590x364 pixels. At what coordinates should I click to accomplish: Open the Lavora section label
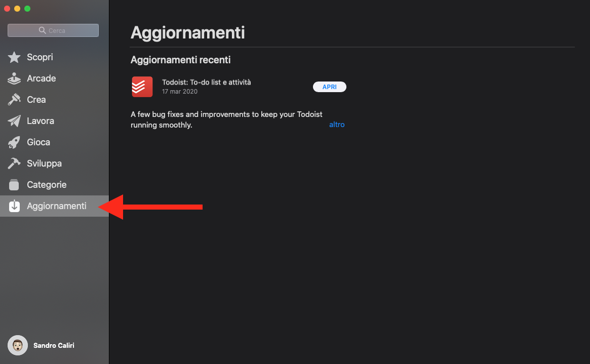pos(40,120)
